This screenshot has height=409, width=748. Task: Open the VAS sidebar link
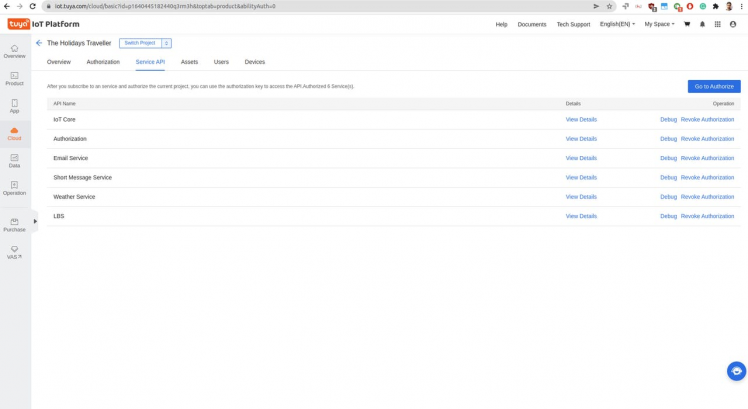14,252
